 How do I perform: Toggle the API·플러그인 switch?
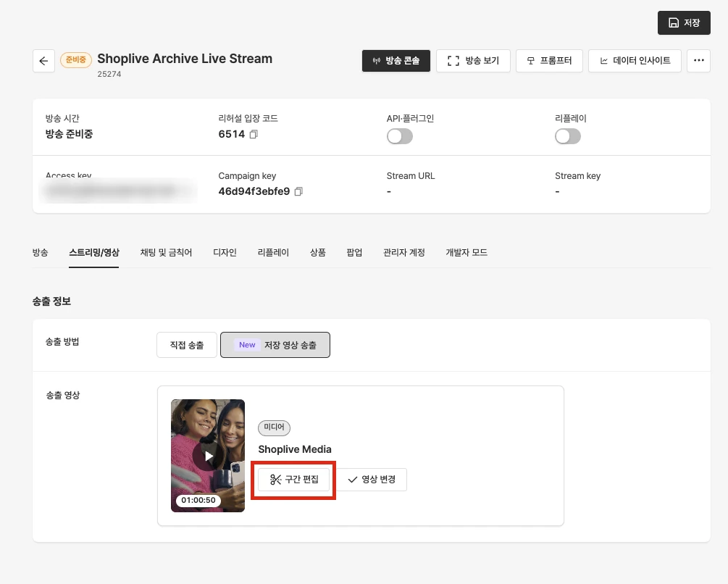400,136
